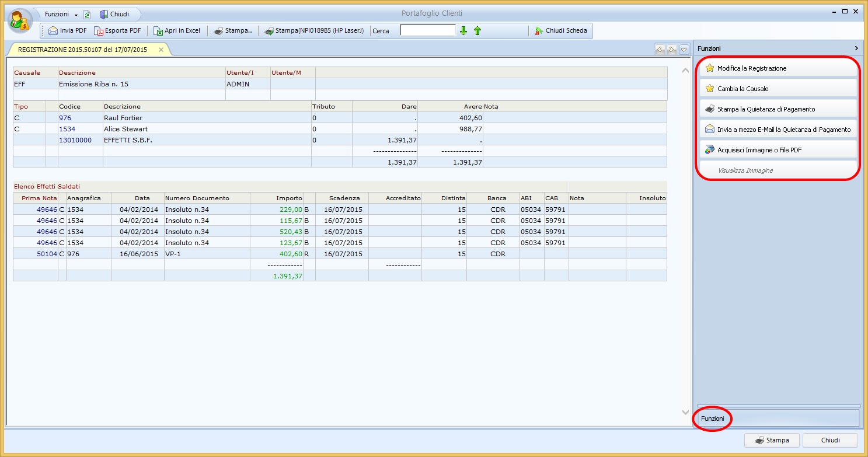This screenshot has width=868, height=457.
Task: Open the registration with Apri in Excel
Action: point(177,31)
